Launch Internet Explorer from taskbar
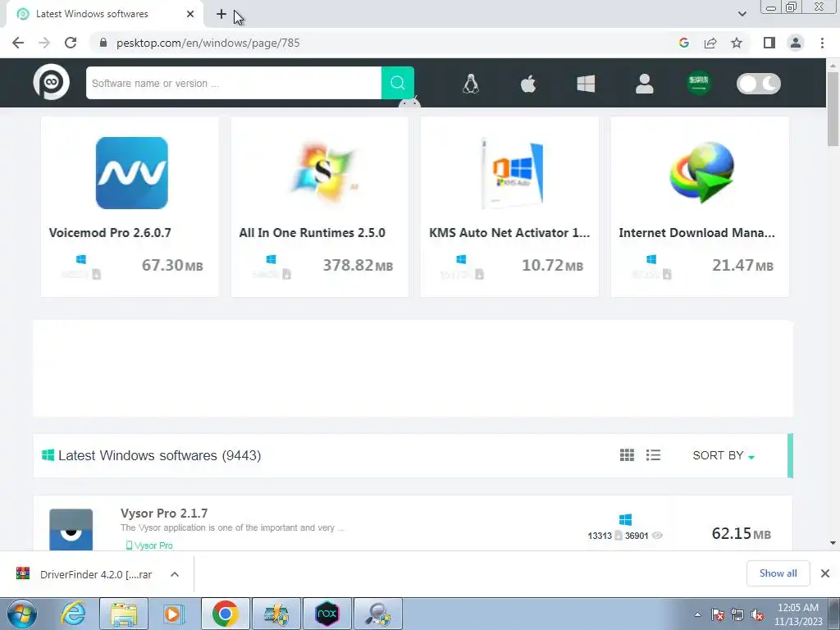Screen dimensions: 840x630 (x=73, y=614)
